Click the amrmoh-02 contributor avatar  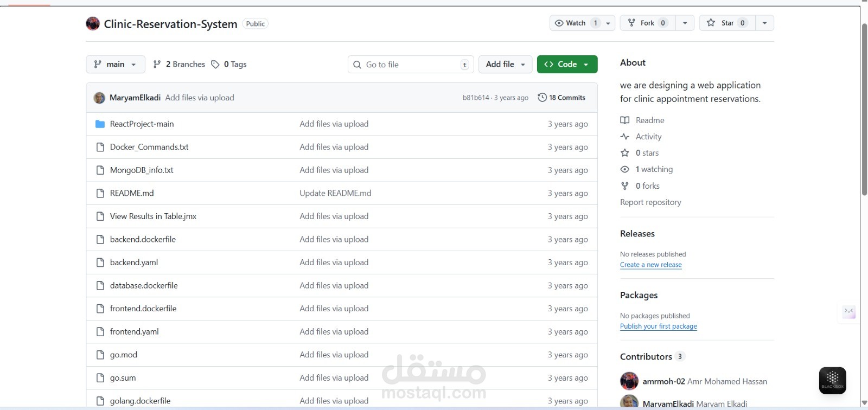point(629,381)
